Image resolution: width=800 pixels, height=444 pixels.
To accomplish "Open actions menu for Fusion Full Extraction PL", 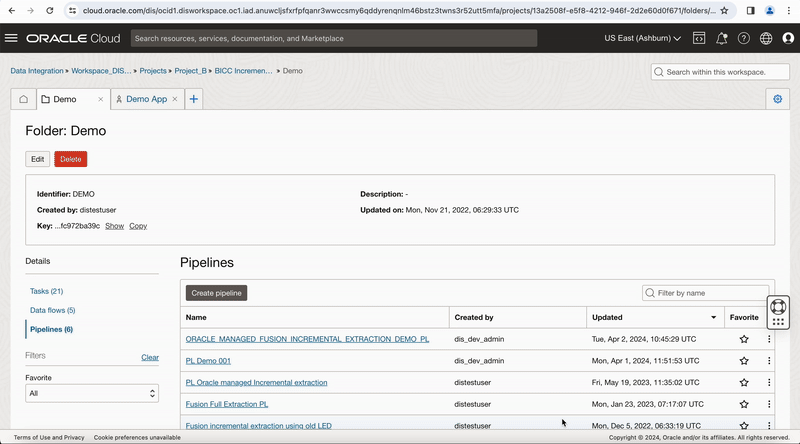I will 769,404.
